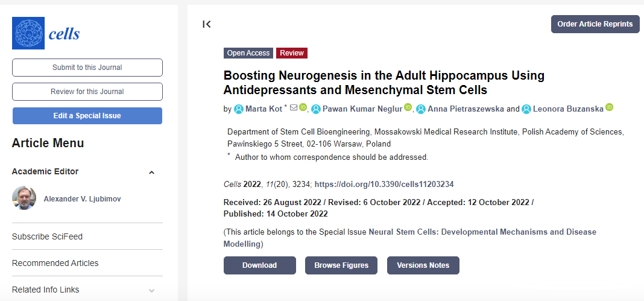This screenshot has width=644, height=301.
Task: Select Recommended Articles in Article Menu
Action: [x=55, y=263]
